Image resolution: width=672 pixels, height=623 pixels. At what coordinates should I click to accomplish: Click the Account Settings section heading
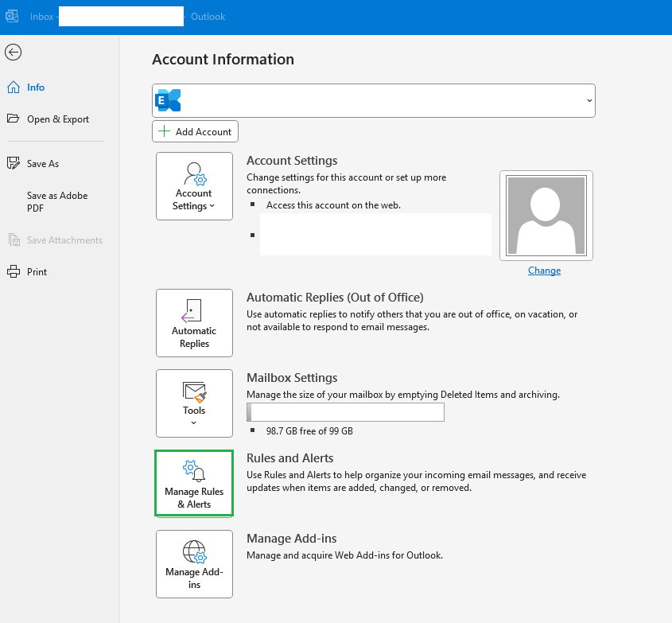[292, 161]
